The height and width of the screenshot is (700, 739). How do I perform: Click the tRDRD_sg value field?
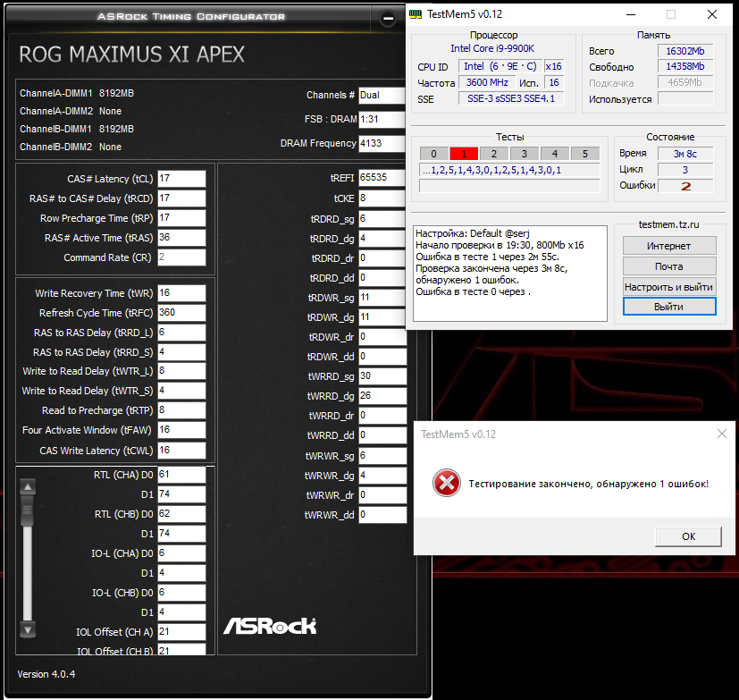pyautogui.click(x=382, y=219)
